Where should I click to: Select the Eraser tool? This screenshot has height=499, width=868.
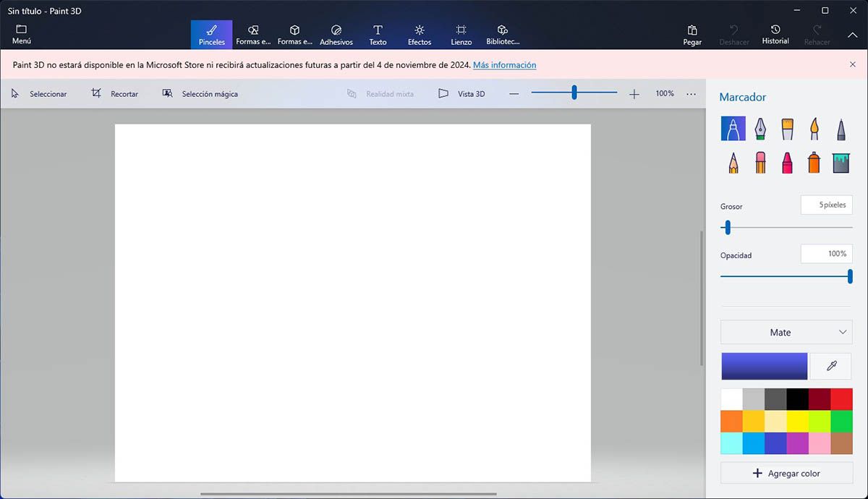point(760,163)
